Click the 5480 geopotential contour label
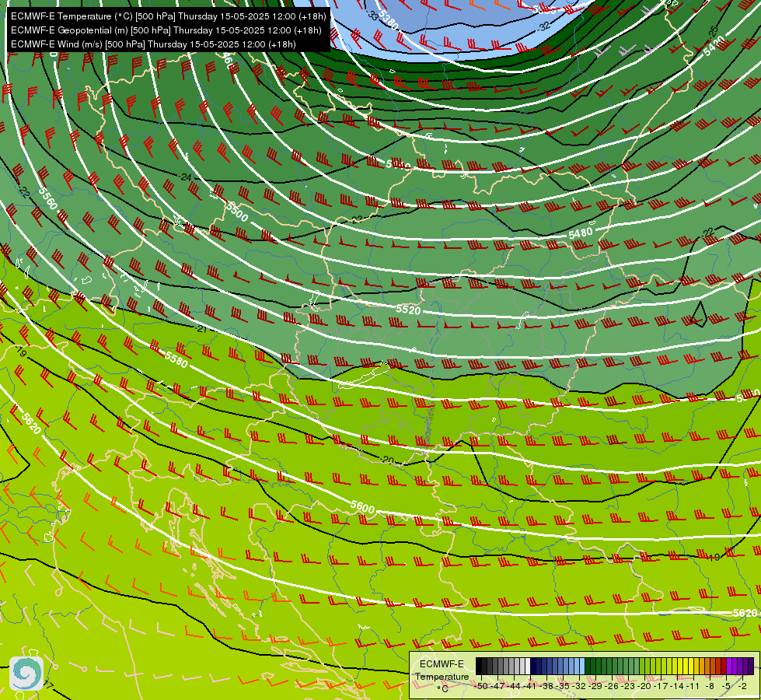The image size is (761, 700). coord(581,233)
